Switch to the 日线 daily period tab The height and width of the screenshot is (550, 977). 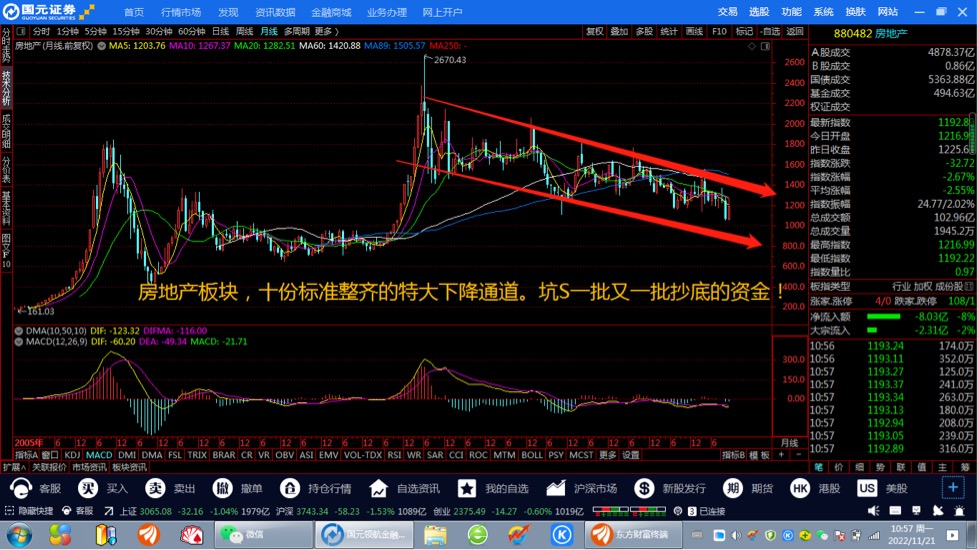pyautogui.click(x=221, y=31)
